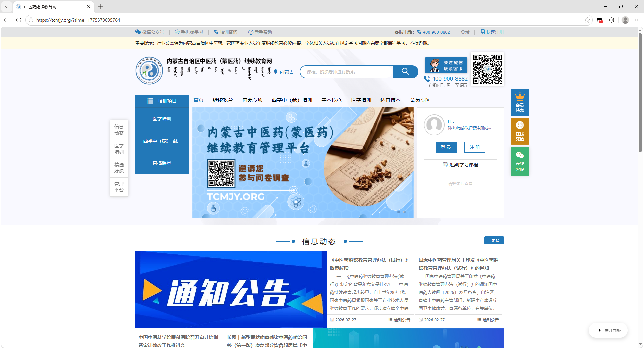Open the green 在线客服 WeChat icon
Viewport: 644px width, 349px height.
click(520, 161)
